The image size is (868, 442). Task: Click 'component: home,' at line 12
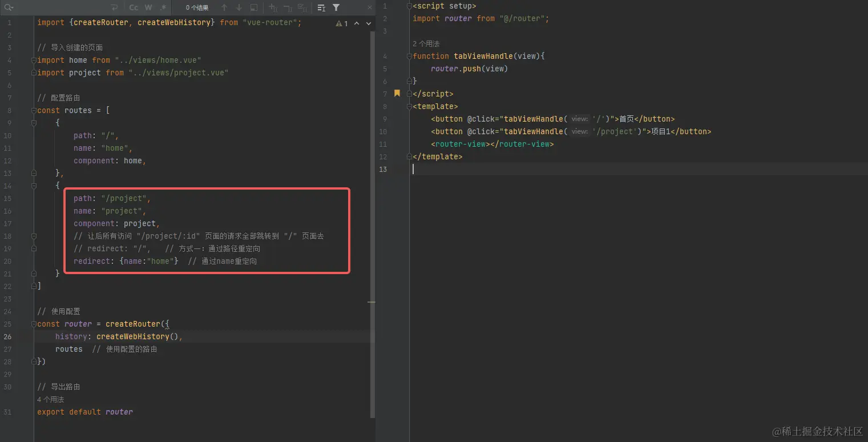(110, 160)
